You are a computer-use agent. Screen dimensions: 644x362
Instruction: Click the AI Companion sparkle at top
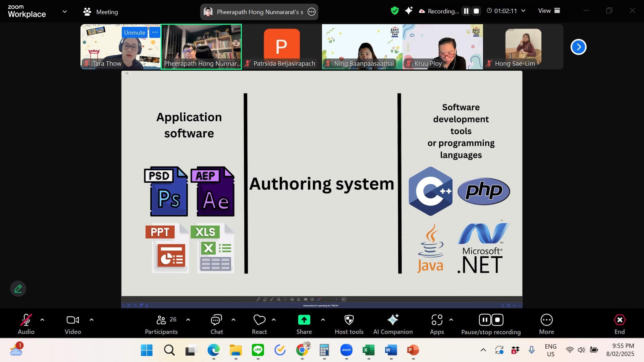[409, 11]
